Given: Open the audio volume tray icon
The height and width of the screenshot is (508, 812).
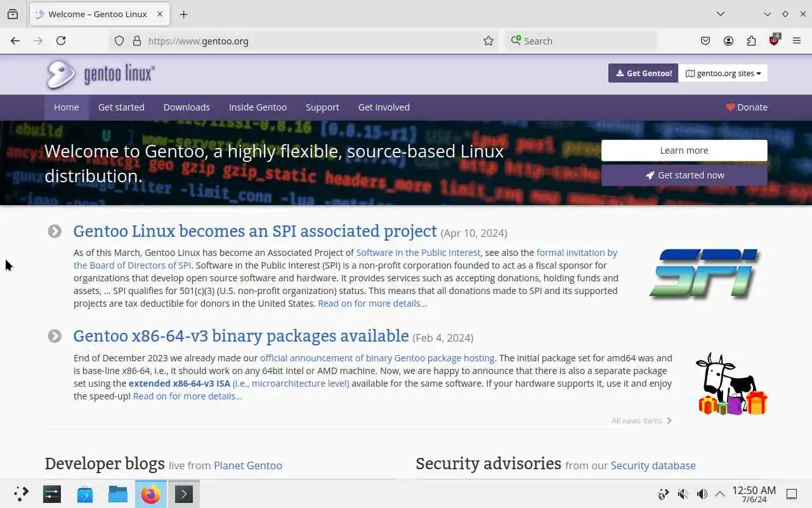Looking at the screenshot, I should tap(702, 494).
